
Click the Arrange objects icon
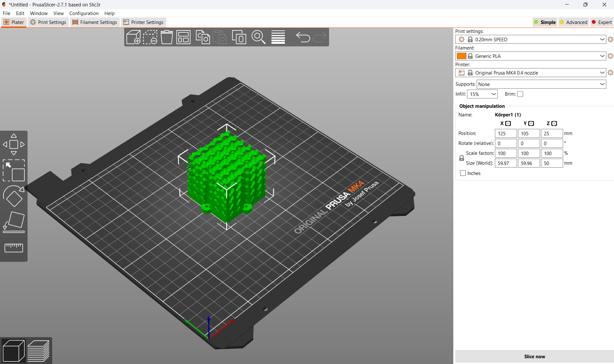coord(183,37)
